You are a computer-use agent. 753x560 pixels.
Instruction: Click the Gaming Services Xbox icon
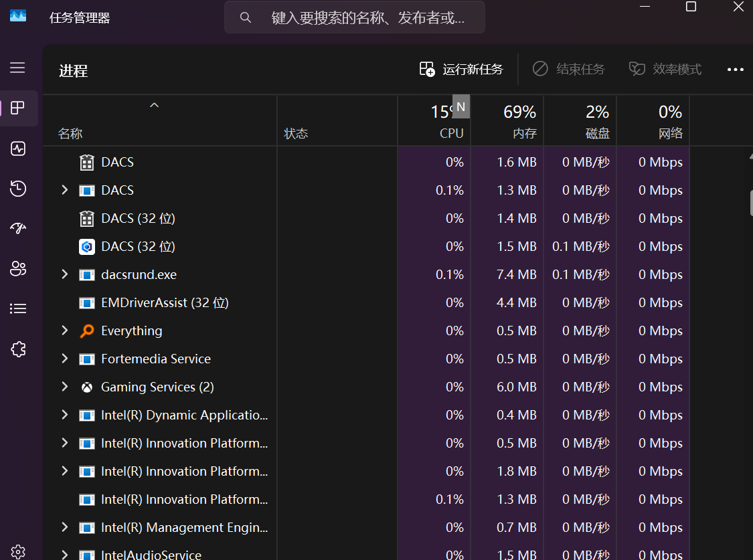87,387
